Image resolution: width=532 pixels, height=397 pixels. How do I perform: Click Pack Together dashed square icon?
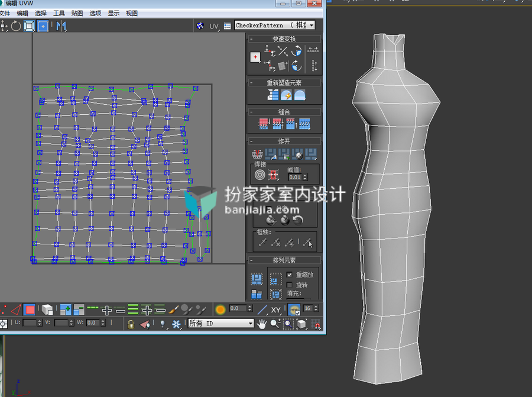pyautogui.click(x=275, y=279)
